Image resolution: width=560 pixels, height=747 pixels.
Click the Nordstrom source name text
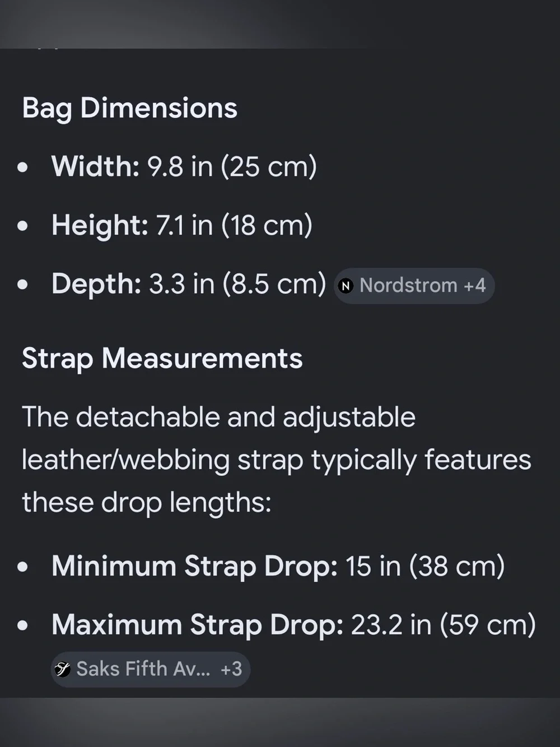tap(408, 286)
